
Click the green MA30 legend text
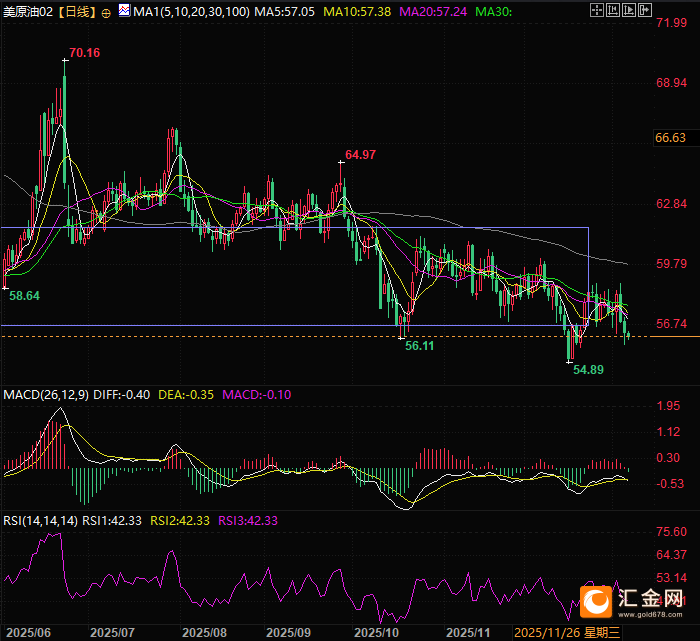coord(491,12)
